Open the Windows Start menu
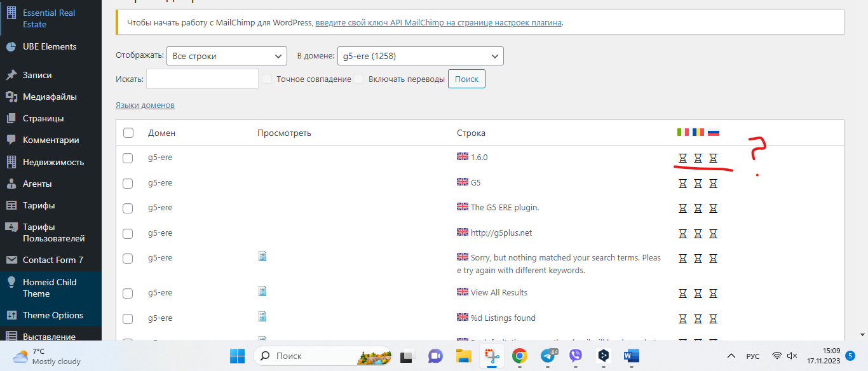The width and height of the screenshot is (868, 371). click(x=237, y=356)
